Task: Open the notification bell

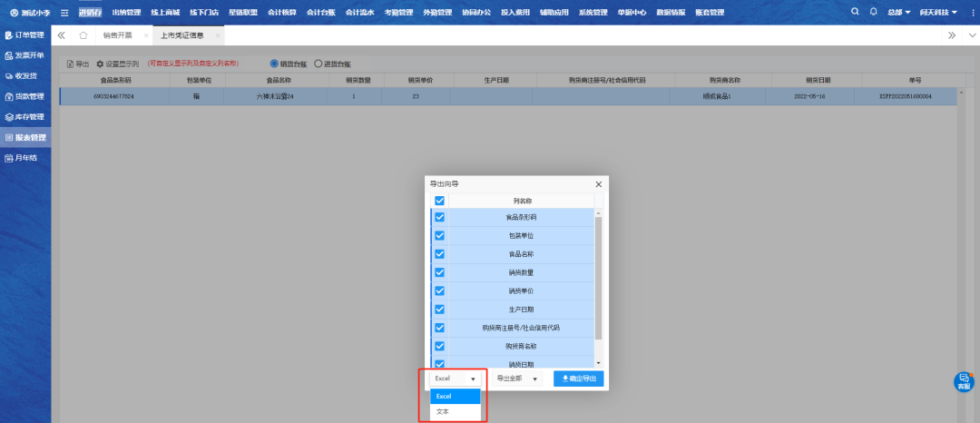Action: (x=873, y=12)
